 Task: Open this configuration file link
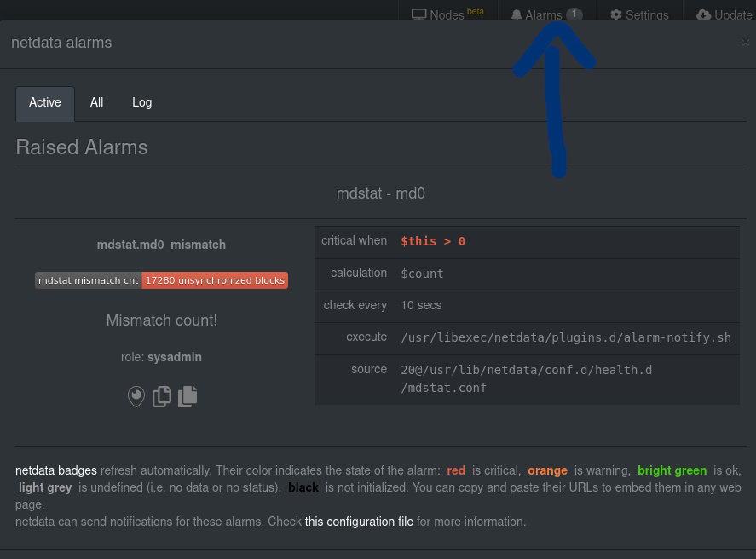point(358,522)
